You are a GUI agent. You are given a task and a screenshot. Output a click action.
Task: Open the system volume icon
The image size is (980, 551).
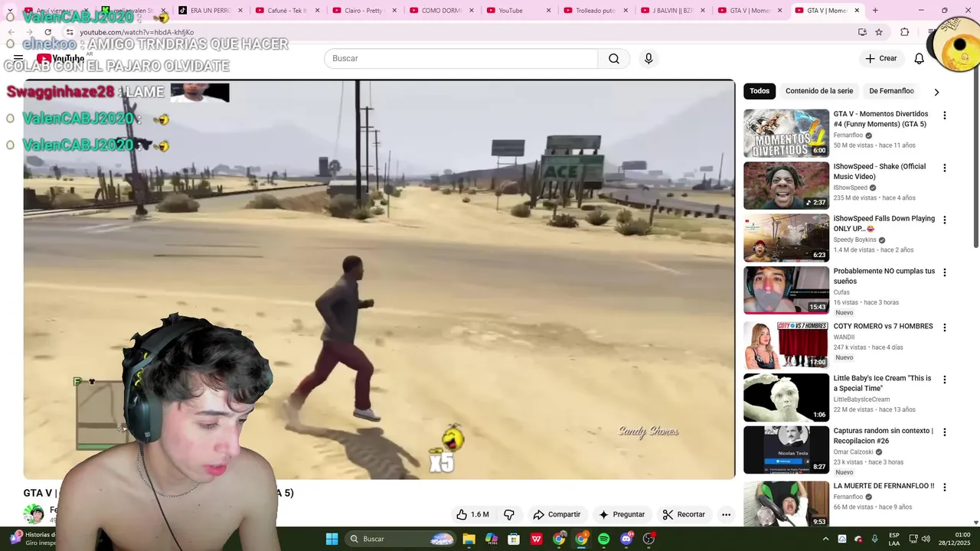(926, 539)
